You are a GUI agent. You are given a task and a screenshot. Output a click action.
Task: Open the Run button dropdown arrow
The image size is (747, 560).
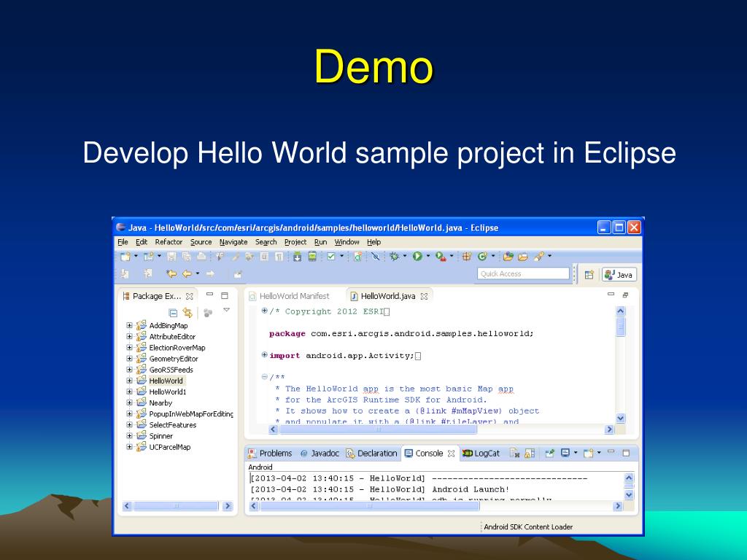click(x=427, y=256)
